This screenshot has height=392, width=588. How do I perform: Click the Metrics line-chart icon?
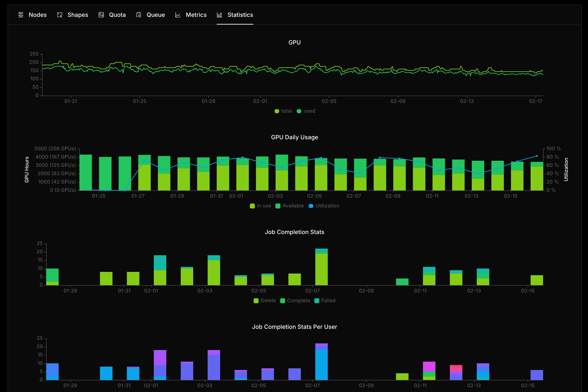click(178, 15)
